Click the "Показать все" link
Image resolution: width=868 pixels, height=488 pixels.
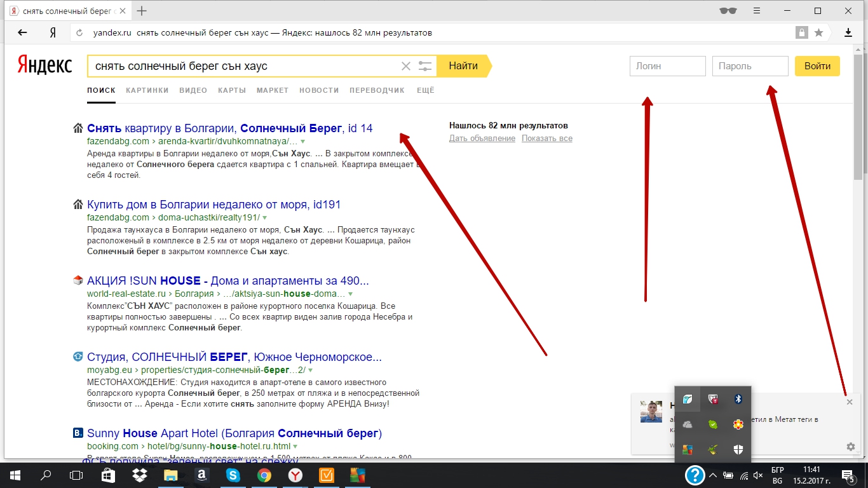[x=547, y=139]
